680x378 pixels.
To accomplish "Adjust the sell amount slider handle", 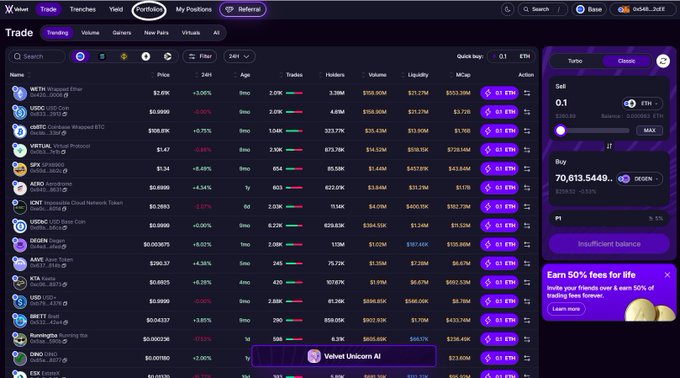I will [x=560, y=130].
